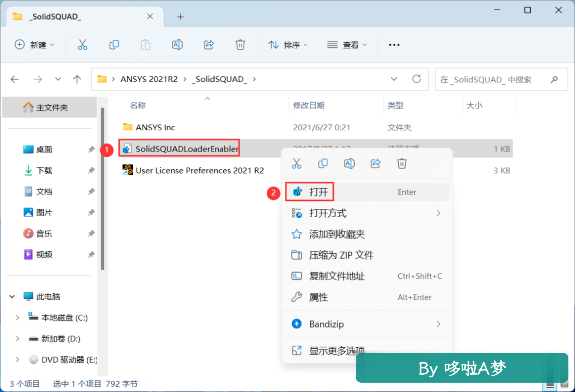Expand the 本地磁盘 (C:) drive node
Screen dimensions: 575x392
17,317
